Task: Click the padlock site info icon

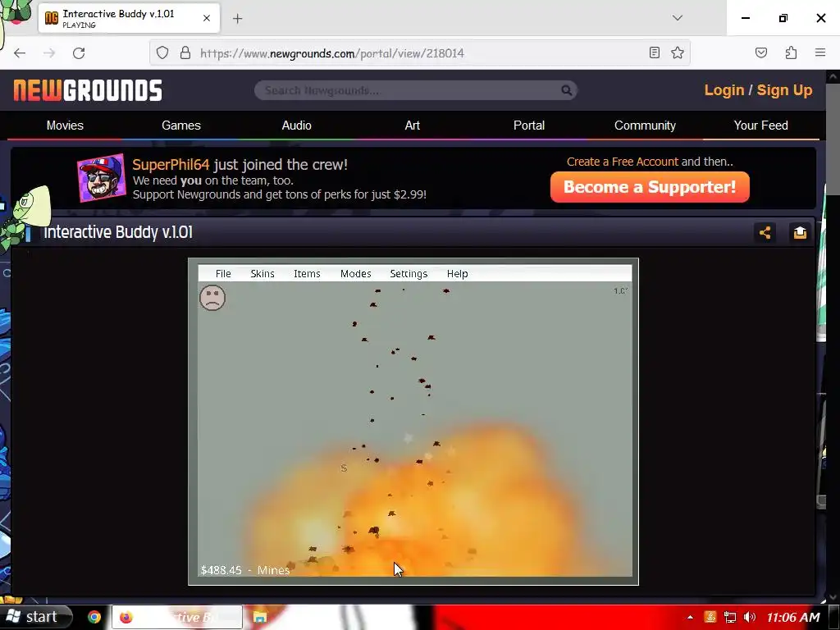Action: (x=185, y=52)
